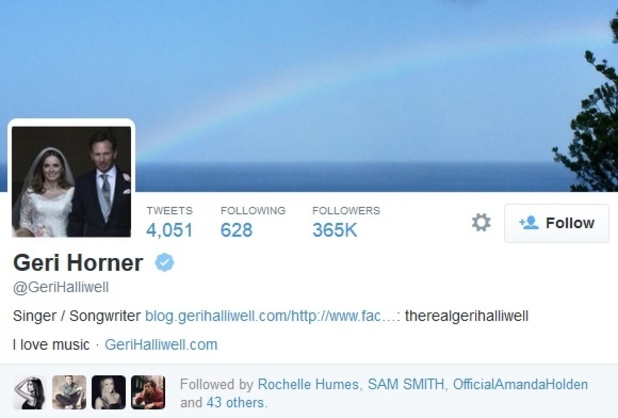Show the 43 others followers link
The image size is (618, 418).
235,403
